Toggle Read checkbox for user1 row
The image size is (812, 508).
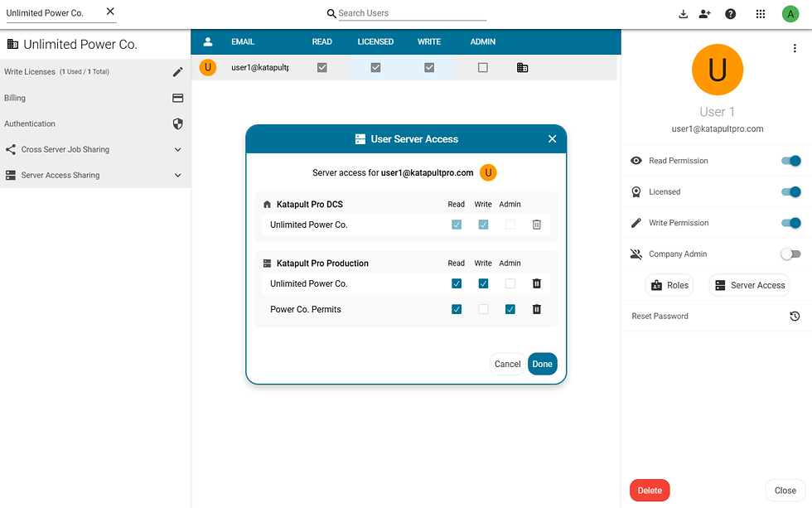pos(322,68)
